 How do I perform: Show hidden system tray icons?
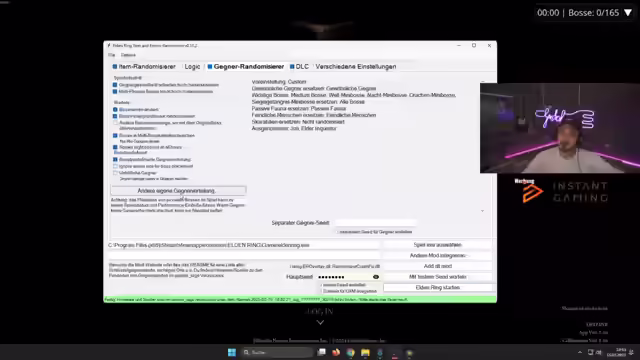click(580, 352)
